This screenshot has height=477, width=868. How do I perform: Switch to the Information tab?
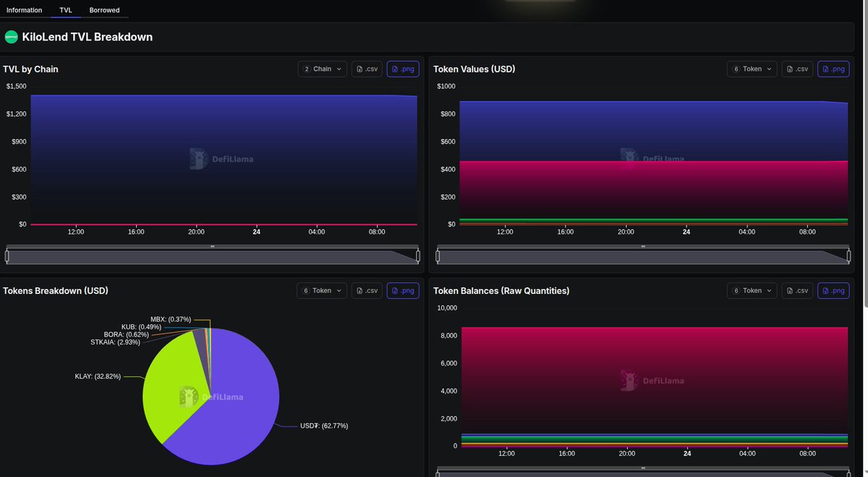click(24, 10)
